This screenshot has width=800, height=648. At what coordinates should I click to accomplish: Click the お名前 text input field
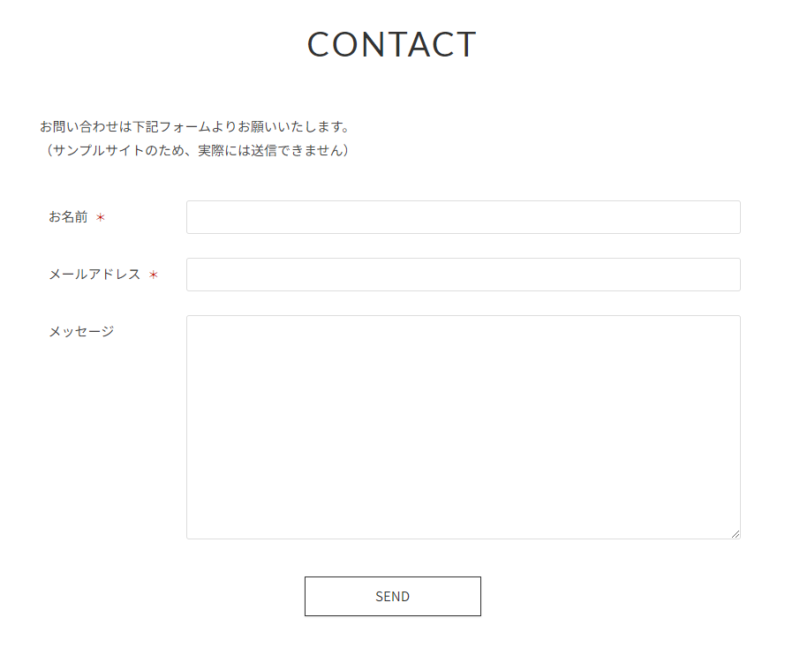(463, 217)
